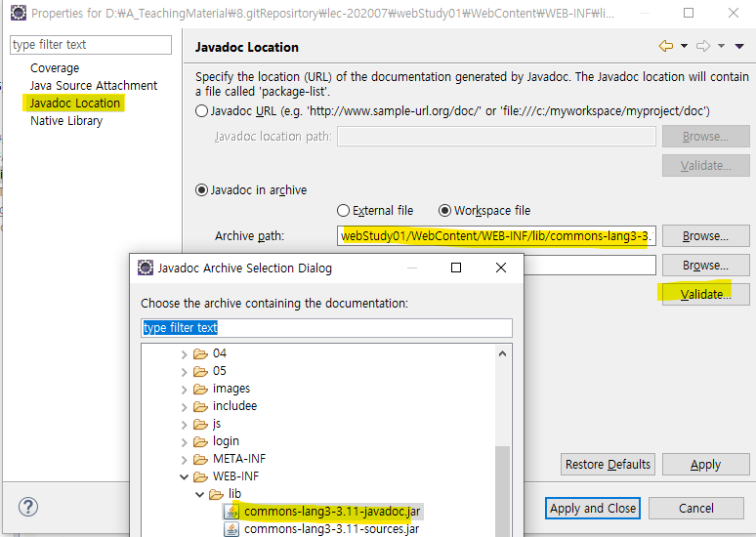The width and height of the screenshot is (756, 537).
Task: Open the Javadoc Location view menu triangle
Action: click(x=739, y=46)
